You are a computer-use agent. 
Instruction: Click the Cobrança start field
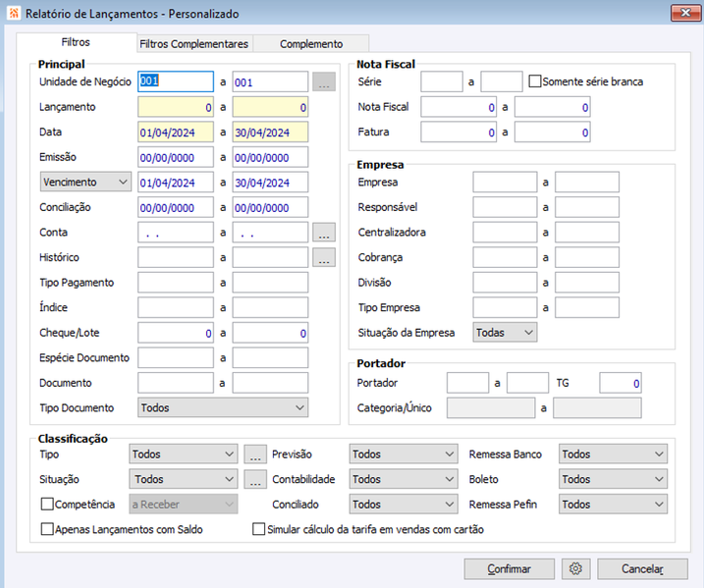[x=505, y=257]
